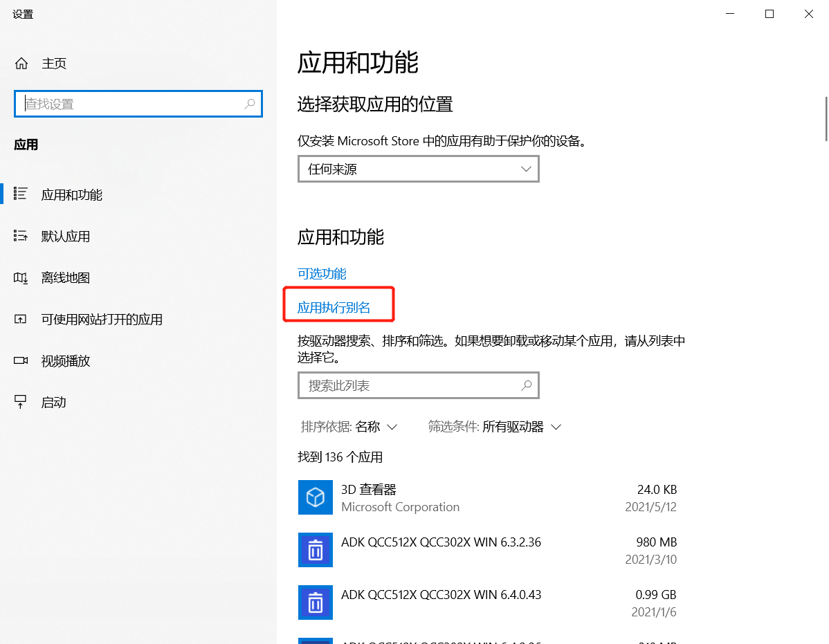Image resolution: width=829 pixels, height=644 pixels.
Task: Switch to the 主页 navigation entry
Action: tap(54, 63)
